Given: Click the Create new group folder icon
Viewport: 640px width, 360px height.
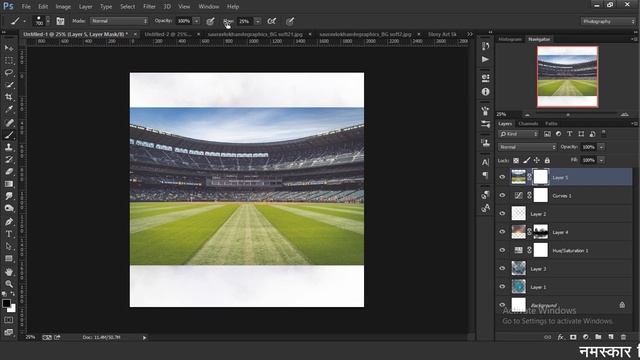Looking at the screenshot, I should [x=598, y=337].
